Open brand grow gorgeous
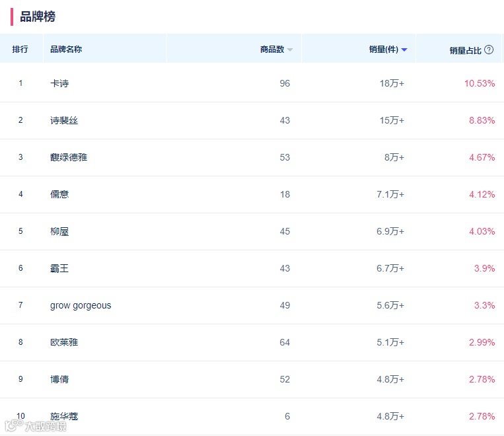The height and width of the screenshot is (436, 504). pyautogui.click(x=81, y=305)
